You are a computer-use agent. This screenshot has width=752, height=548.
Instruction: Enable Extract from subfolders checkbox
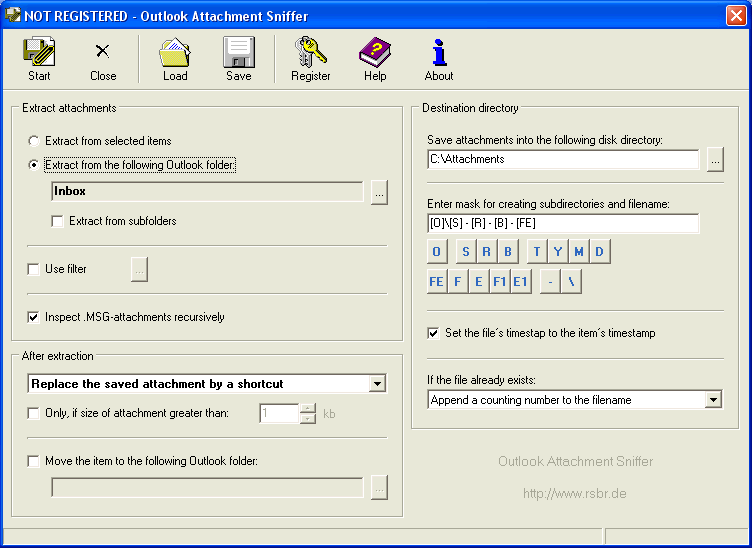point(58,221)
